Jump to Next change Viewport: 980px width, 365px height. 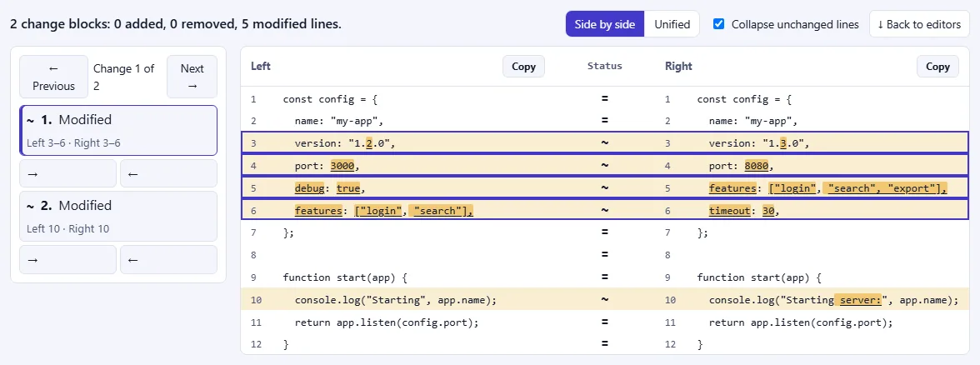point(192,77)
